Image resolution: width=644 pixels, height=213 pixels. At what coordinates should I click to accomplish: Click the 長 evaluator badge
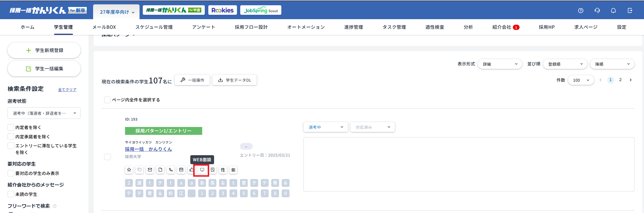[x=213, y=183]
